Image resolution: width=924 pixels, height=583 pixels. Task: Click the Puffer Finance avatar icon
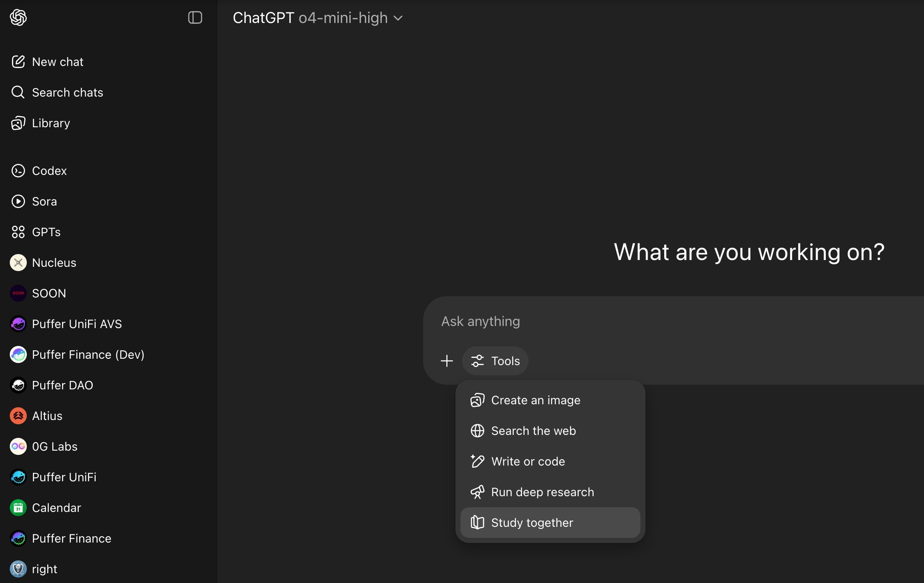pyautogui.click(x=18, y=538)
